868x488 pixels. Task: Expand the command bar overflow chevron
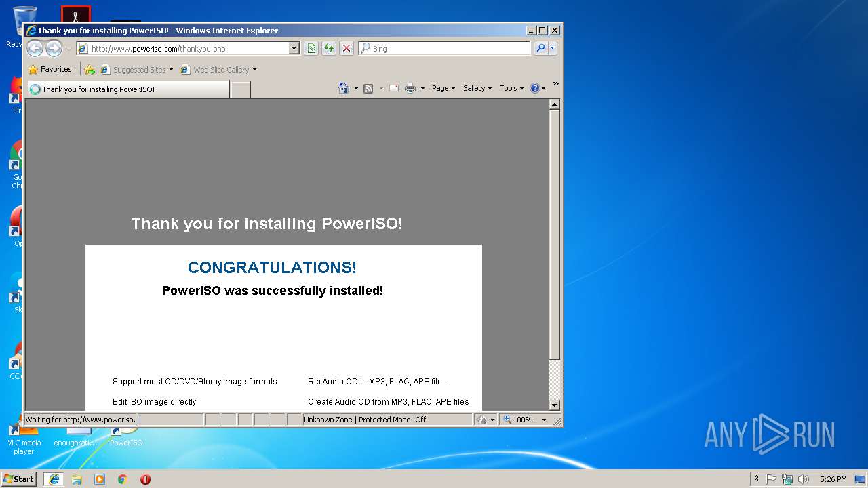click(556, 84)
